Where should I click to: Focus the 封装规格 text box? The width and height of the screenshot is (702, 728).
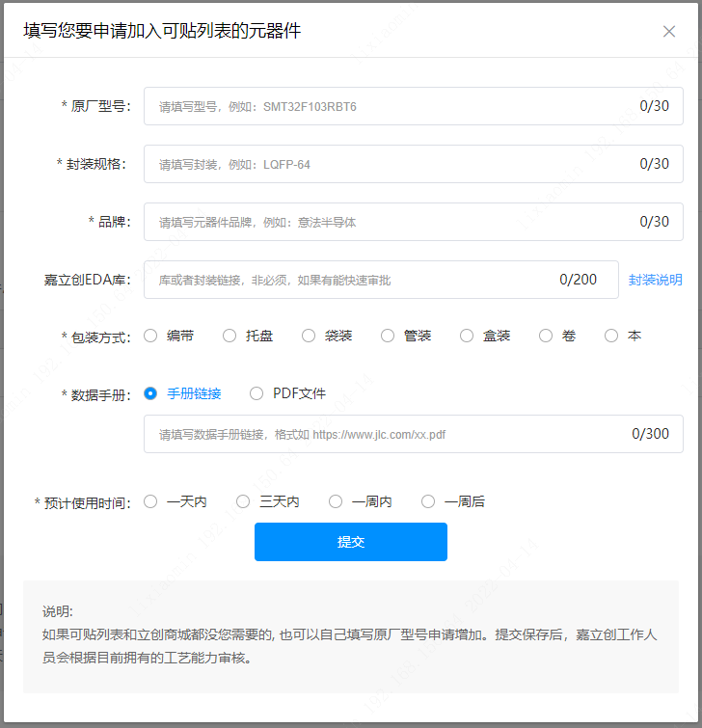click(x=386, y=164)
